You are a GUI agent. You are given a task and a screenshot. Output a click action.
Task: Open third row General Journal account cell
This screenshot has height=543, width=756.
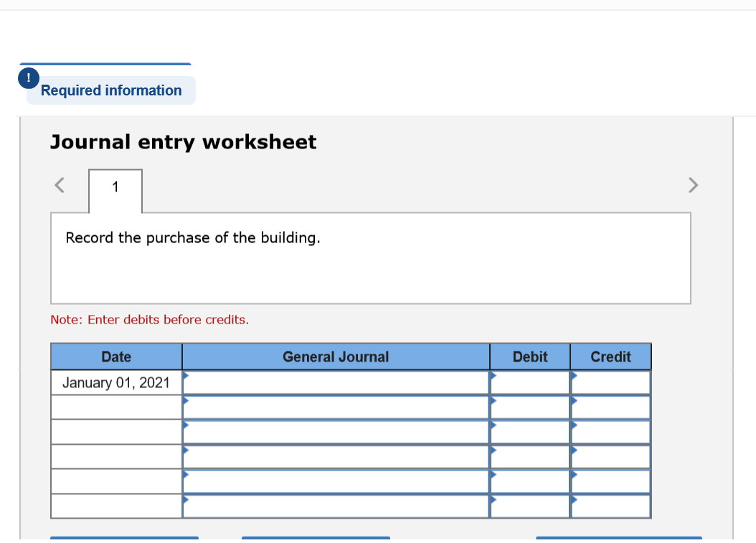pos(336,432)
